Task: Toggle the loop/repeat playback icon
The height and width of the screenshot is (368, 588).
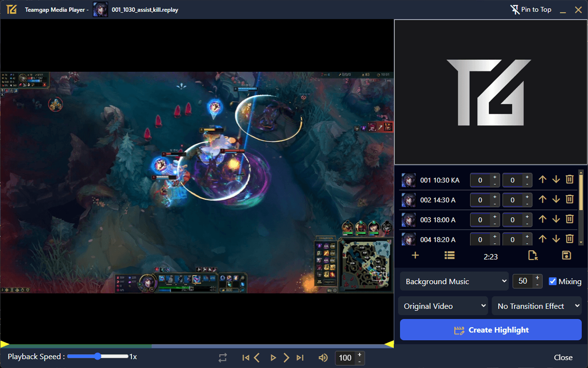Action: pyautogui.click(x=223, y=357)
